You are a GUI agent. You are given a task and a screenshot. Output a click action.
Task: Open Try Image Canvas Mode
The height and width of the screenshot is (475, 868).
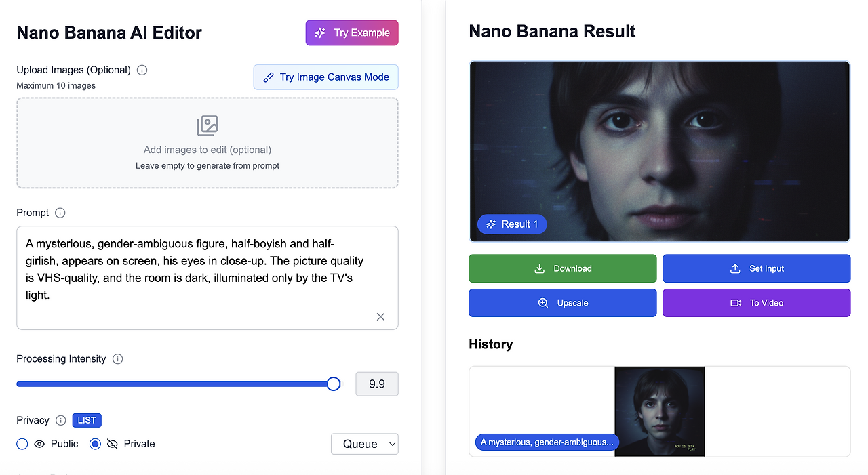point(326,77)
